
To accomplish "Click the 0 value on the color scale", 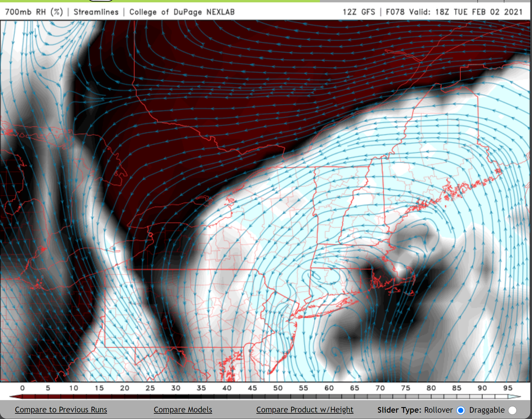I will (23, 388).
